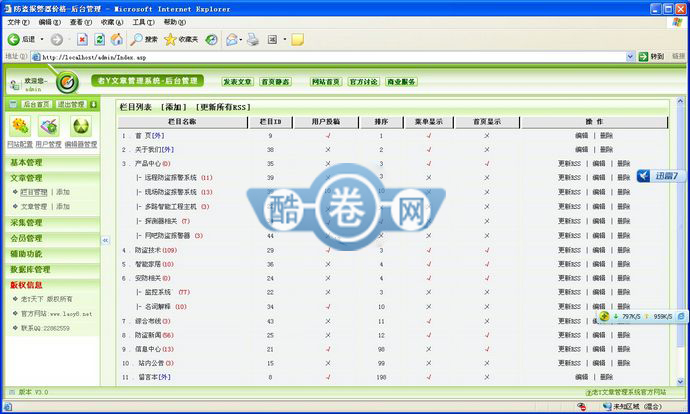
Task: Open the 帮助 menu
Action: tap(175, 22)
